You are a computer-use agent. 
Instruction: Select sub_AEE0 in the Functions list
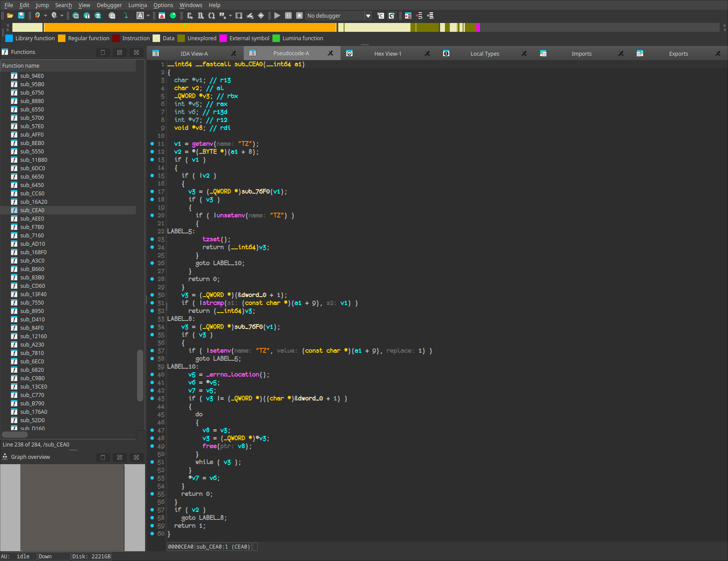(x=32, y=218)
